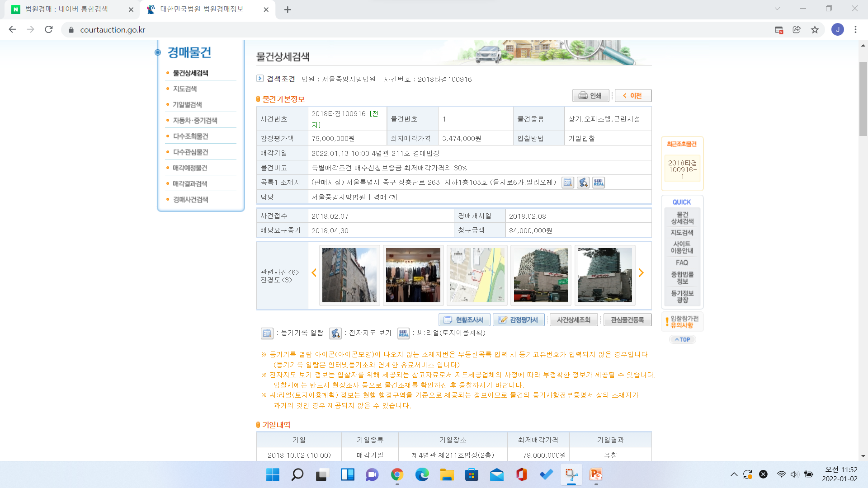Open Microsoft Store from taskbar
Viewport: 868px width, 488px height.
tap(472, 474)
